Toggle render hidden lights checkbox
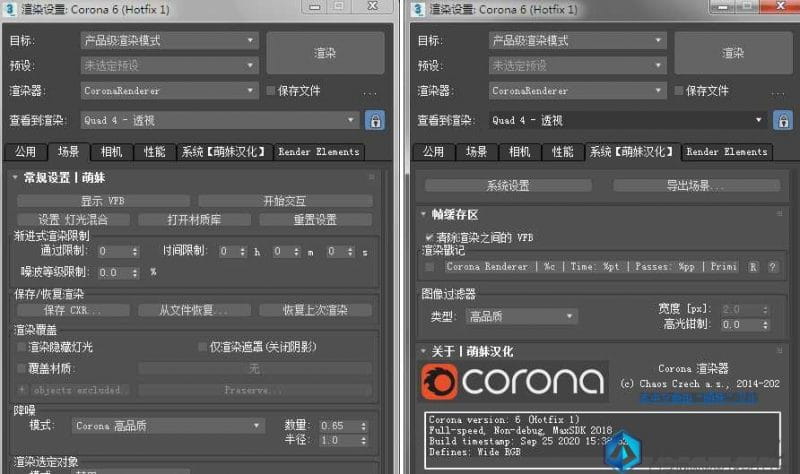800x474 pixels. (21, 347)
